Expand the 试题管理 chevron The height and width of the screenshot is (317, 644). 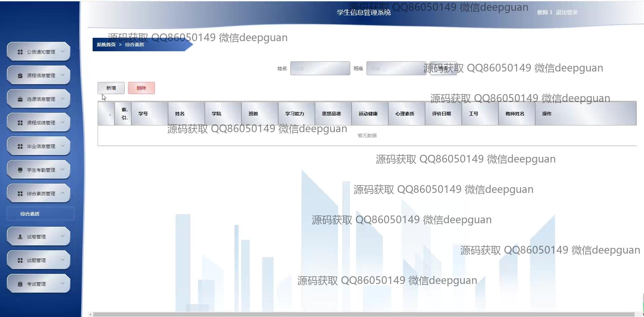click(x=63, y=260)
